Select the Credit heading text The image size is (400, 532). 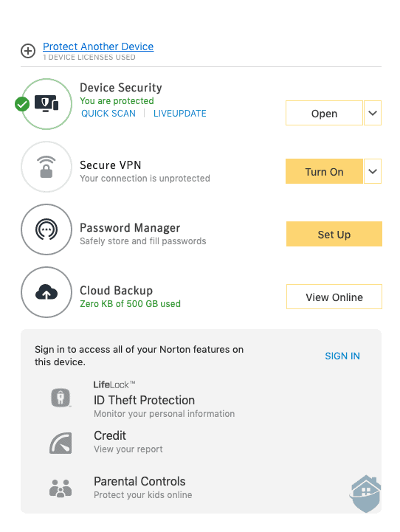tap(110, 435)
